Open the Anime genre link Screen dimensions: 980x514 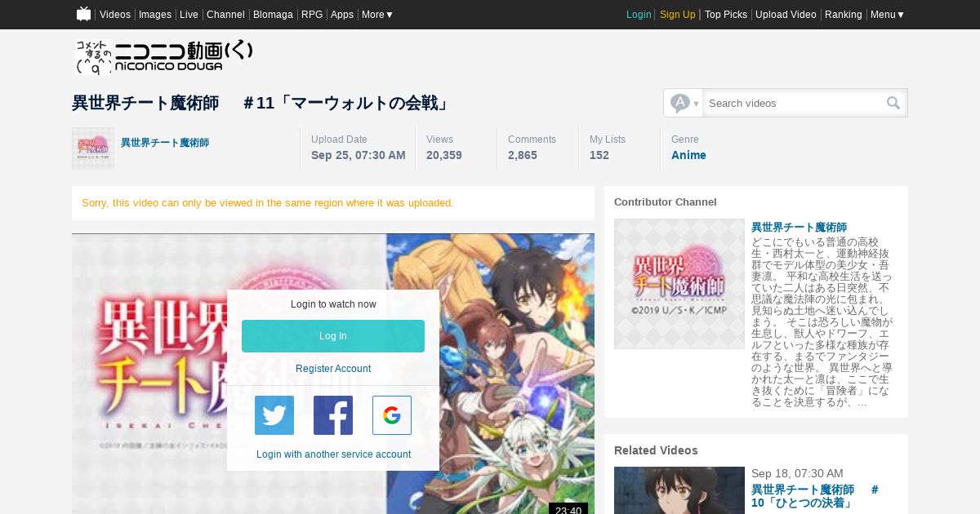tap(688, 155)
